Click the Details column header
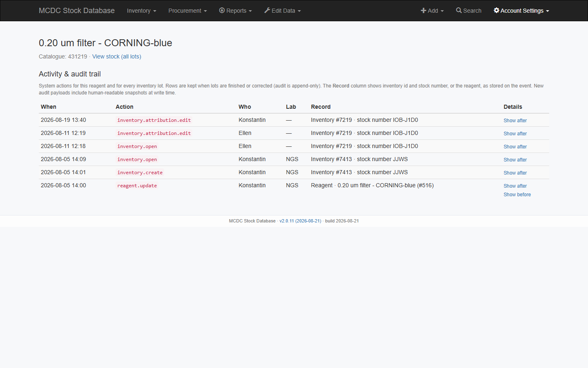Viewport: 588px width, 368px height. coord(513,107)
